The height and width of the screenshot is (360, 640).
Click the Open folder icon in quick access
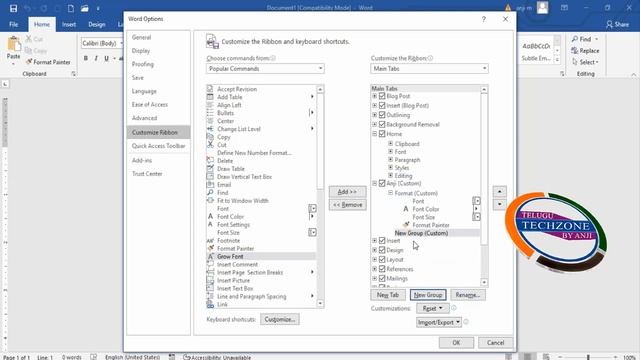[84, 8]
